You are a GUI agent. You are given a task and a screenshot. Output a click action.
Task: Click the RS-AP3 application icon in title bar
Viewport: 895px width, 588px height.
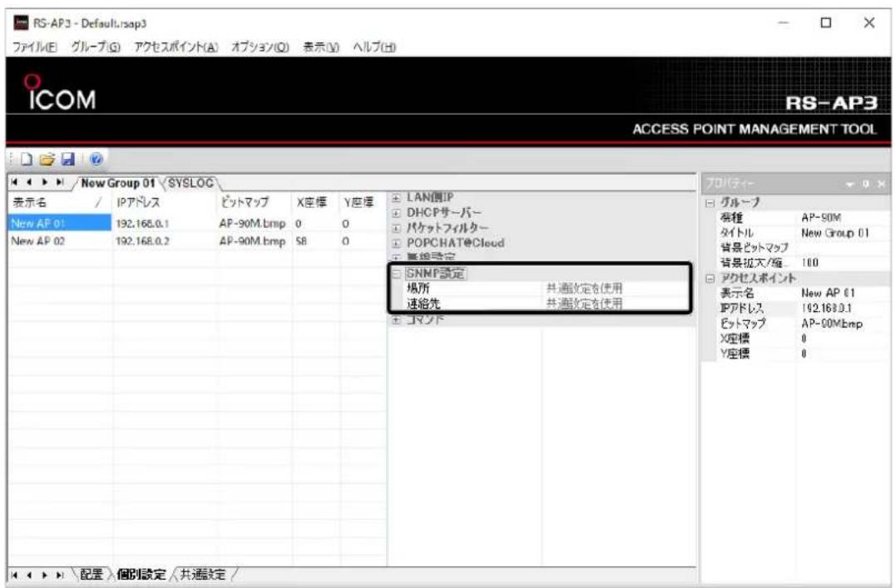click(x=21, y=23)
